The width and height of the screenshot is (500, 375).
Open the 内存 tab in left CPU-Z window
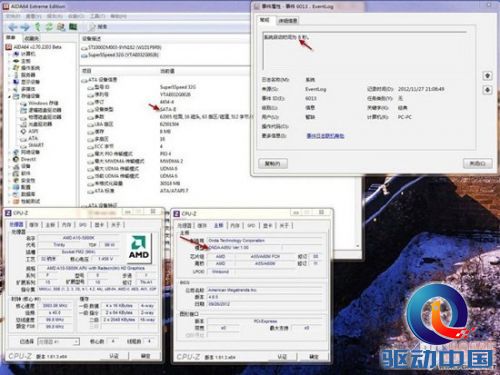66,225
